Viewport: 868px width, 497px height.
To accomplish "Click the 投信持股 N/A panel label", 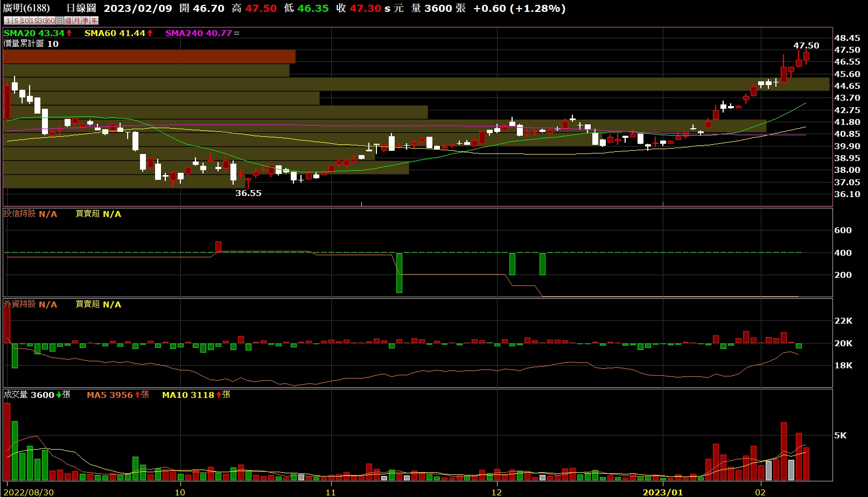I will [x=30, y=214].
